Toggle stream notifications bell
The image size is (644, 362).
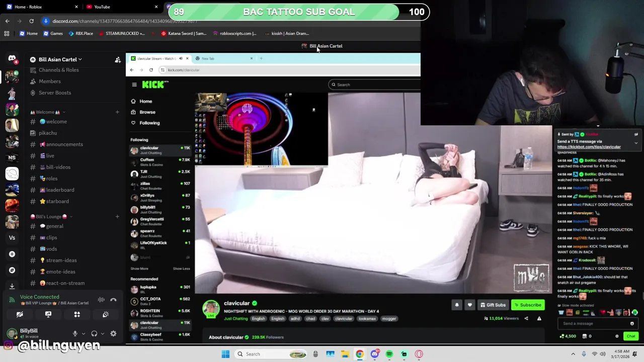pyautogui.click(x=457, y=305)
